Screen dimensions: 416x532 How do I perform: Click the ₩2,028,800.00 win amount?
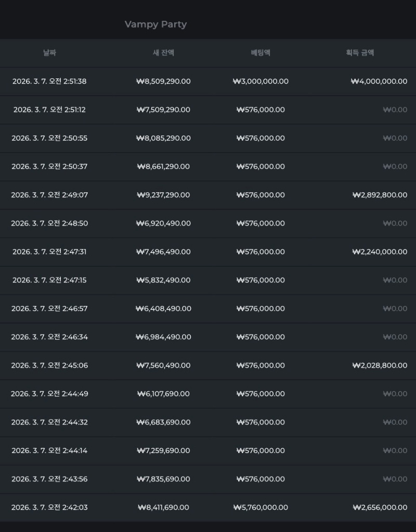tap(380, 366)
